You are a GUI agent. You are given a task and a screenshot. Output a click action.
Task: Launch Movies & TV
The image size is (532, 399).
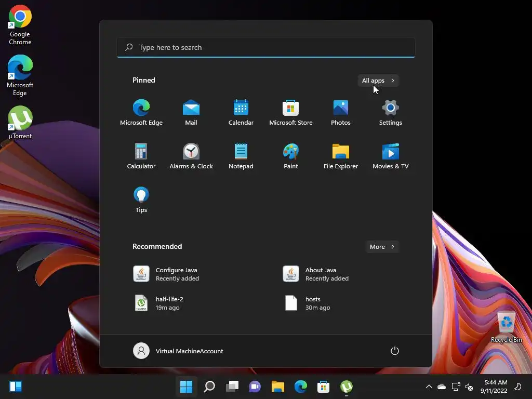[391, 156]
